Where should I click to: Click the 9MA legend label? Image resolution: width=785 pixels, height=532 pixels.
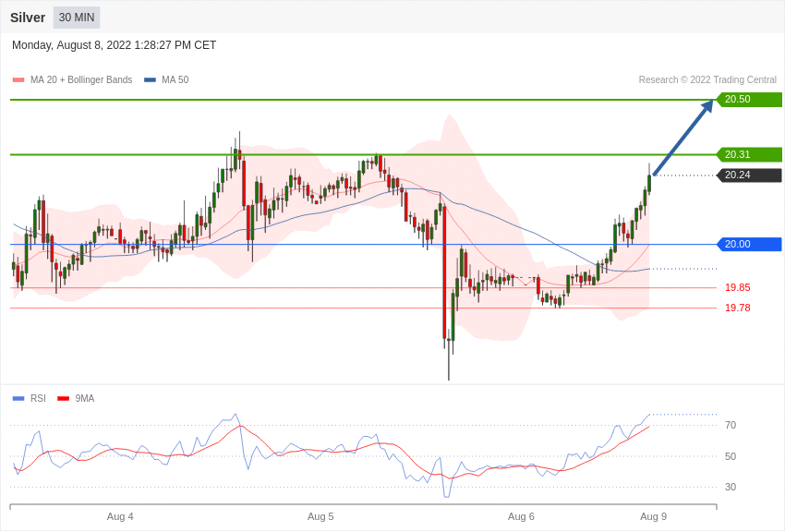click(x=85, y=398)
